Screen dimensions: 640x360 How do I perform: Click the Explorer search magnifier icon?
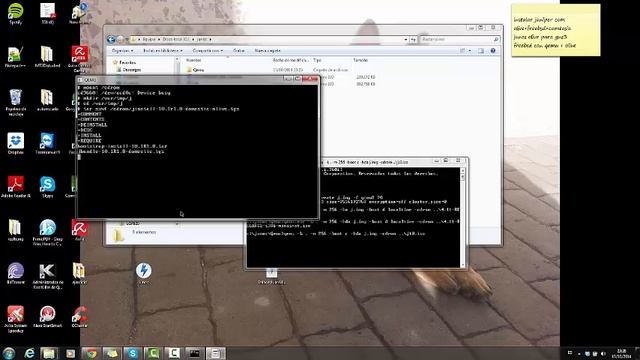pyautogui.click(x=496, y=39)
